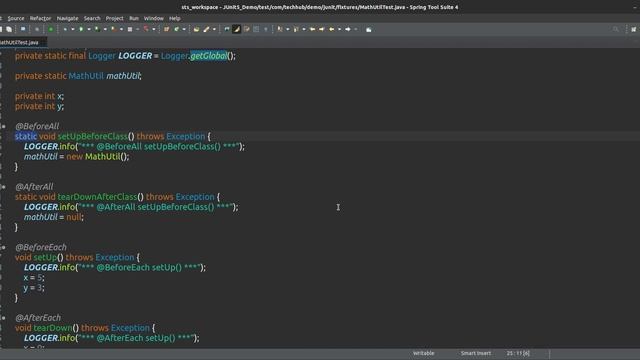The image size is (640, 360).
Task: Click the tearDown method name
Action: pos(53,328)
